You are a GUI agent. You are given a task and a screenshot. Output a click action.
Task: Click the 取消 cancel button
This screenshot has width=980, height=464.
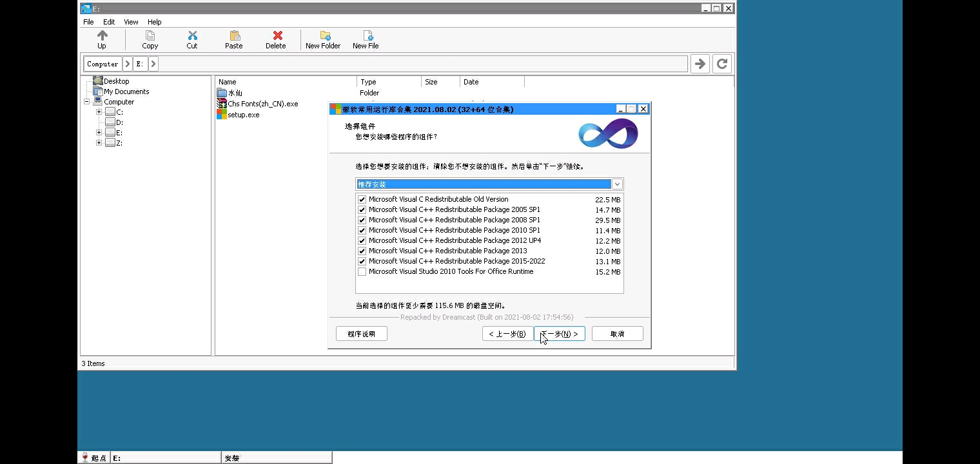coord(617,334)
